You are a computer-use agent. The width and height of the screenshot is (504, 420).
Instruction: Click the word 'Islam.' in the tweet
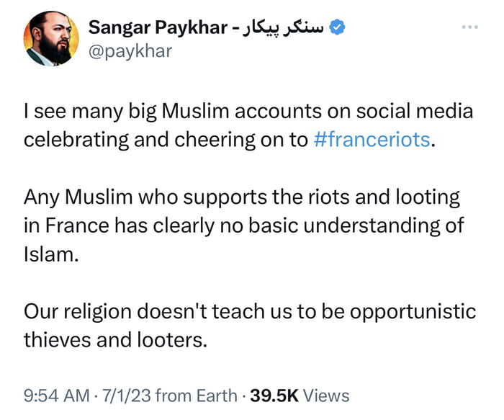click(x=51, y=253)
